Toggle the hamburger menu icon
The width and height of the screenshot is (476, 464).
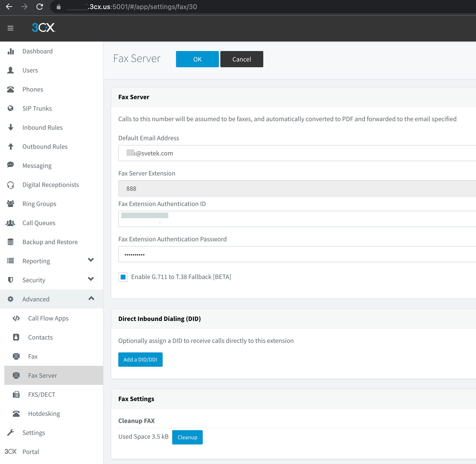click(x=10, y=28)
